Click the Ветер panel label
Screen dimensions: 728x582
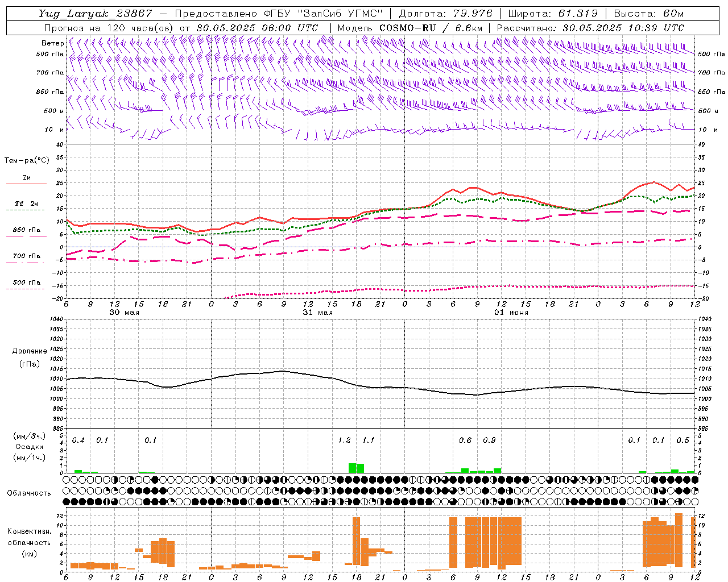(52, 43)
